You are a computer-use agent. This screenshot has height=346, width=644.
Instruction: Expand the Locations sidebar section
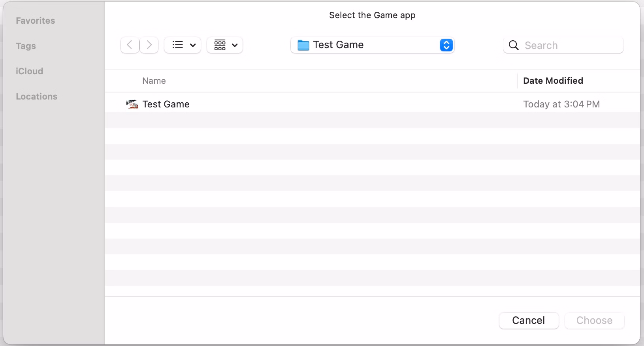pyautogui.click(x=37, y=96)
